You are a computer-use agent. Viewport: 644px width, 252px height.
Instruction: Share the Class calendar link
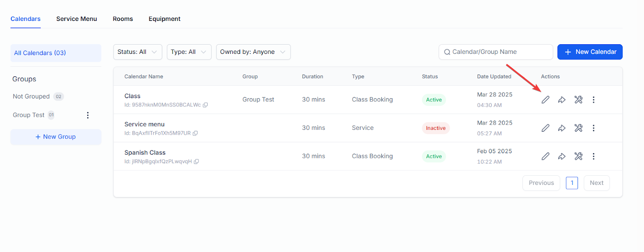[x=562, y=100]
